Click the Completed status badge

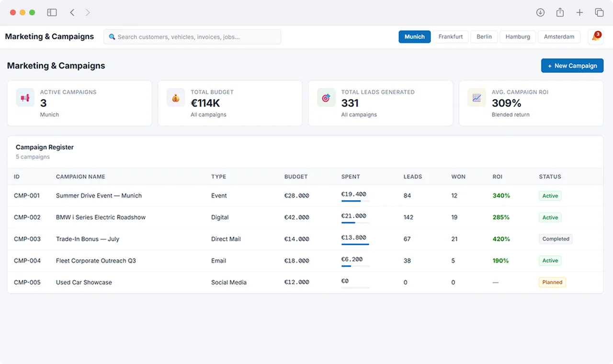pos(556,239)
